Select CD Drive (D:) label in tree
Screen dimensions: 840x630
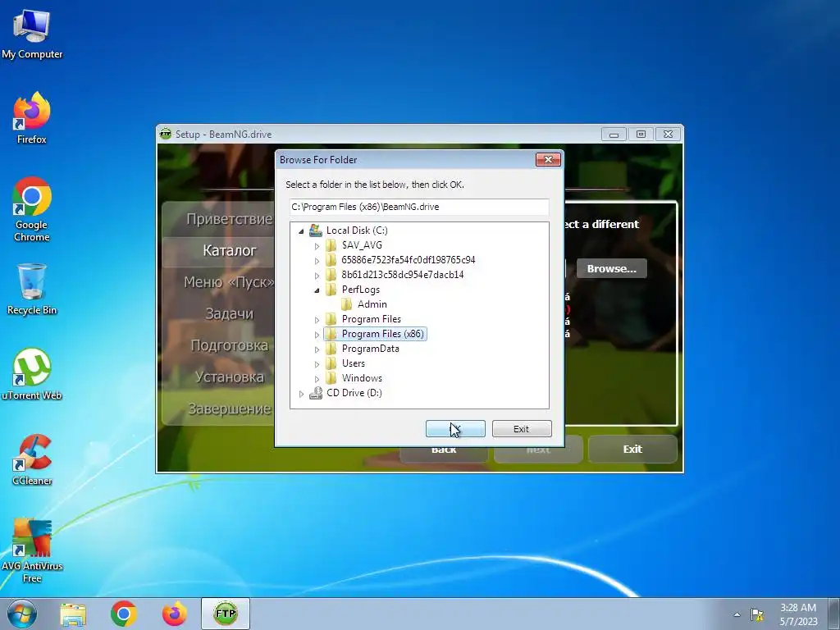[x=354, y=393]
